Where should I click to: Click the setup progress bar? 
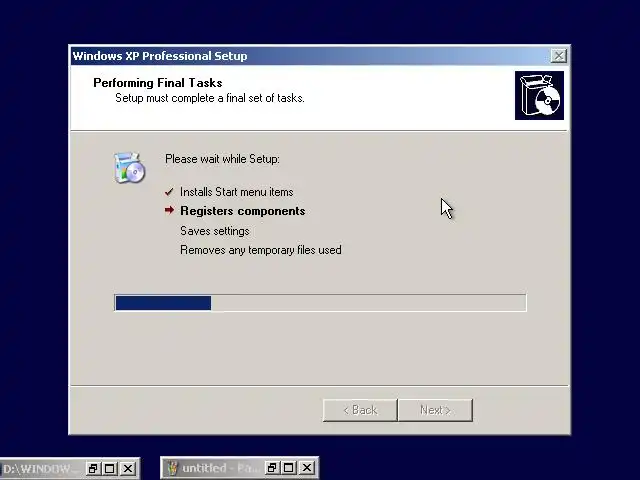[320, 303]
